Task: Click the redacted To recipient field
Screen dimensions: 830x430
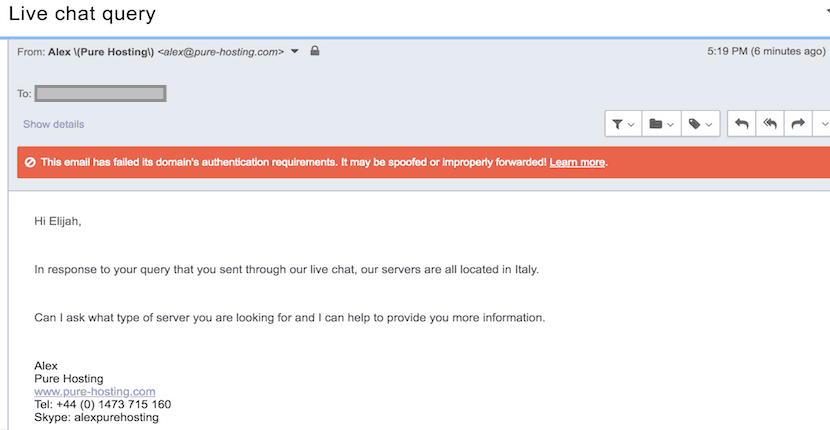Action: click(101, 94)
